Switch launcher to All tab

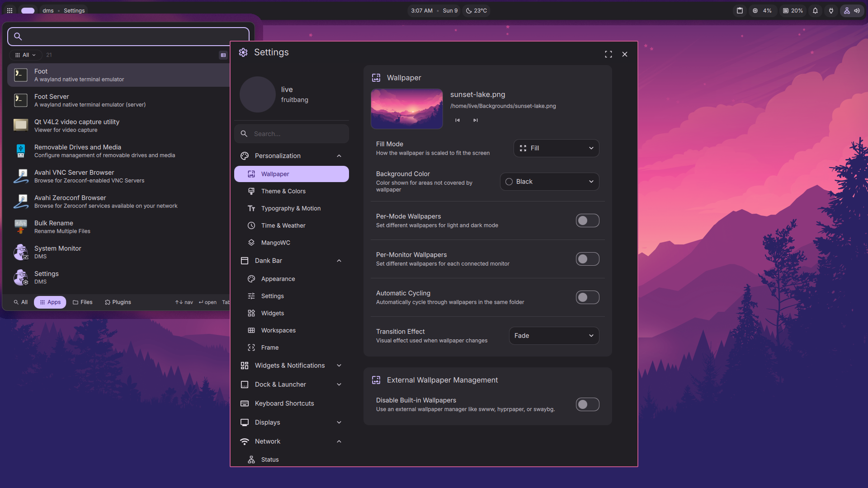pyautogui.click(x=21, y=302)
